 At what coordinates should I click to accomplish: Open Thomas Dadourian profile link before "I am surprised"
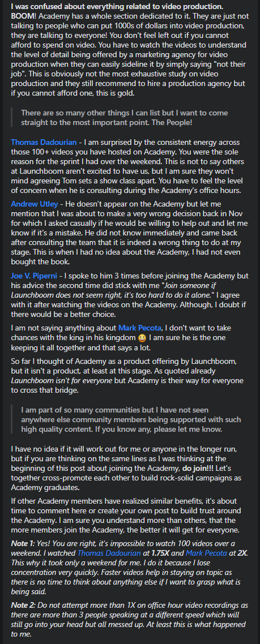pos(44,143)
